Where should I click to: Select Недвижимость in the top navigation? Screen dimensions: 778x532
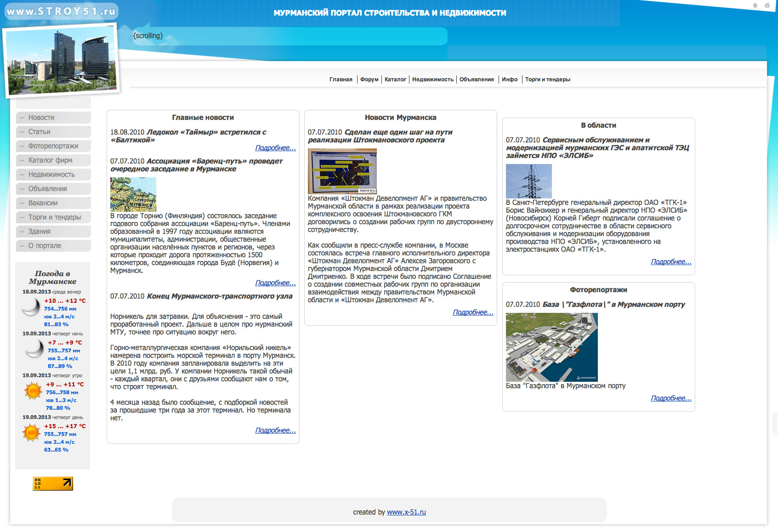(432, 79)
